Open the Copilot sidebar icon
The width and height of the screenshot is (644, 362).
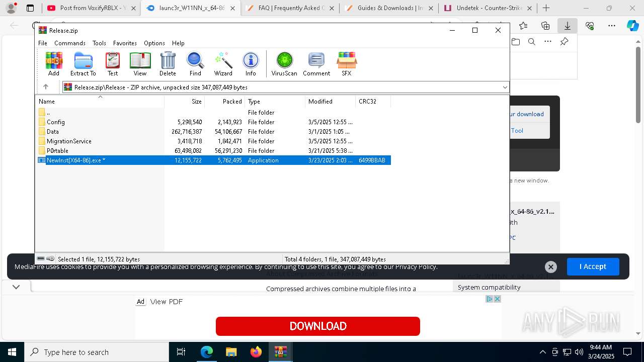point(632,26)
